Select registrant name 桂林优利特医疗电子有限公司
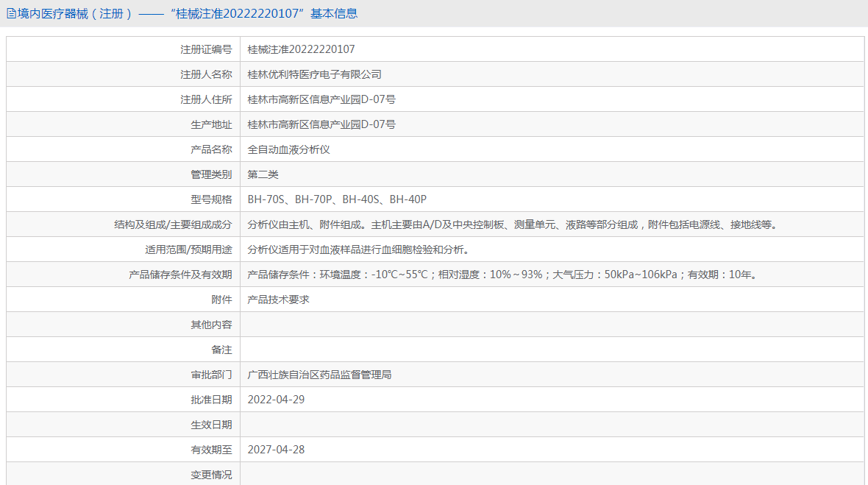 tap(314, 74)
